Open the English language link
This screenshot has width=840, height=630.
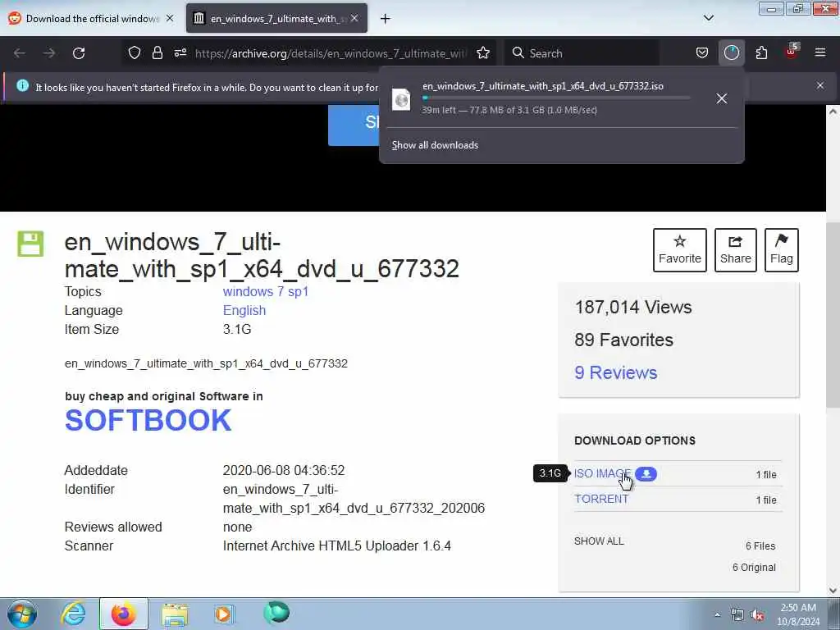[244, 310]
